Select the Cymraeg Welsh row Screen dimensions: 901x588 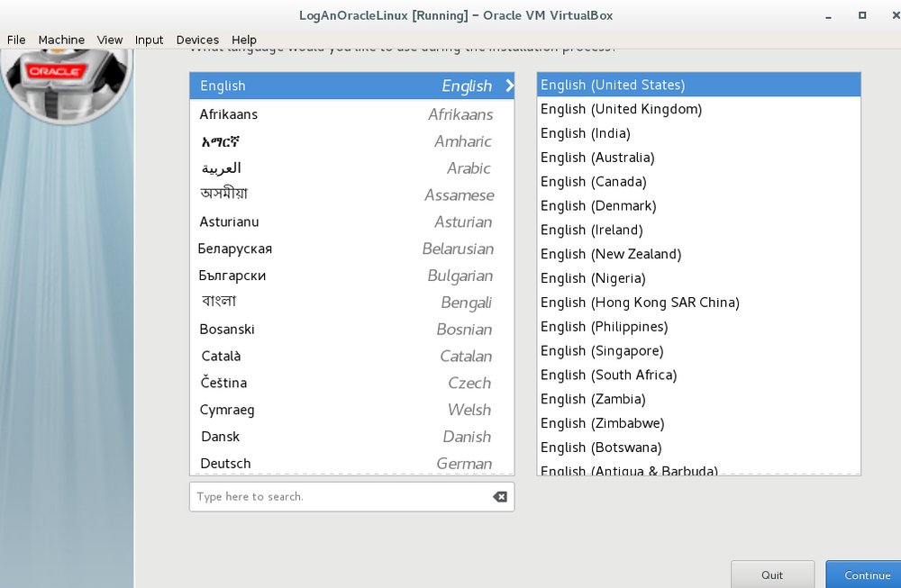(x=351, y=410)
